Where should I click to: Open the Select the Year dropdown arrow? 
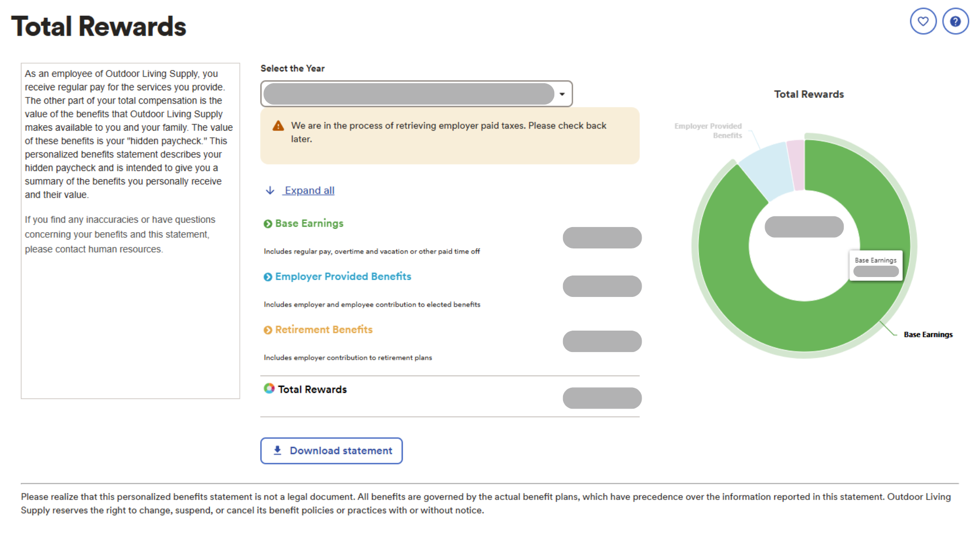click(562, 94)
